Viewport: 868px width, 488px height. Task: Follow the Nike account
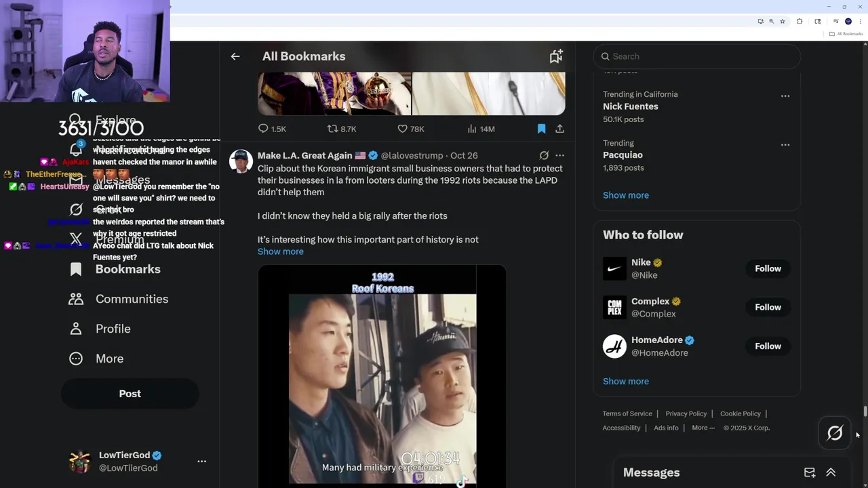[768, 268]
